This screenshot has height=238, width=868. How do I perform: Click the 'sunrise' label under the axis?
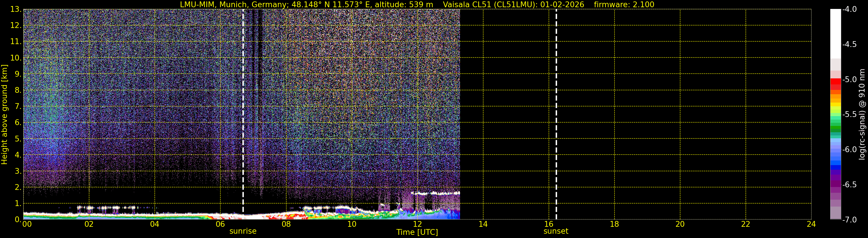click(x=243, y=231)
